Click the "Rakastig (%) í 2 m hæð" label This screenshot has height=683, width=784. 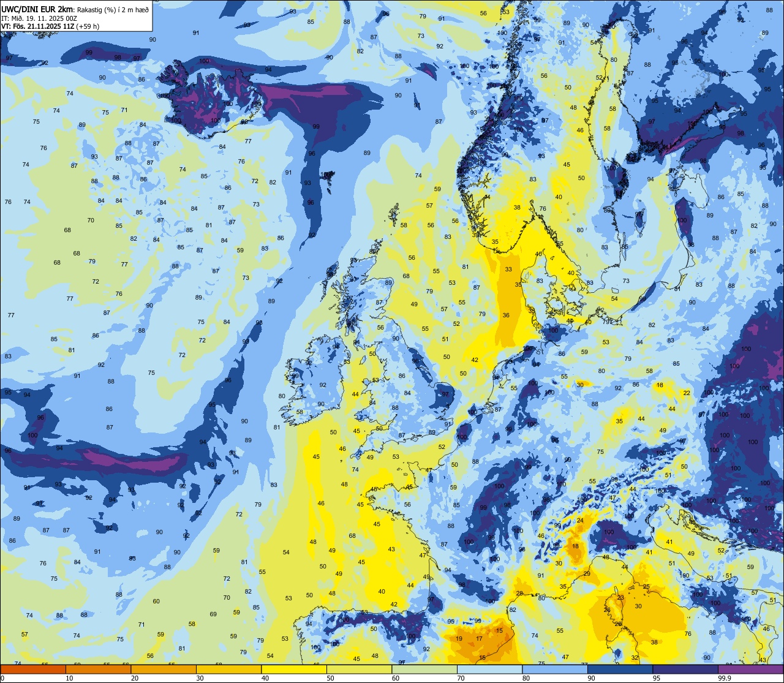click(x=112, y=9)
